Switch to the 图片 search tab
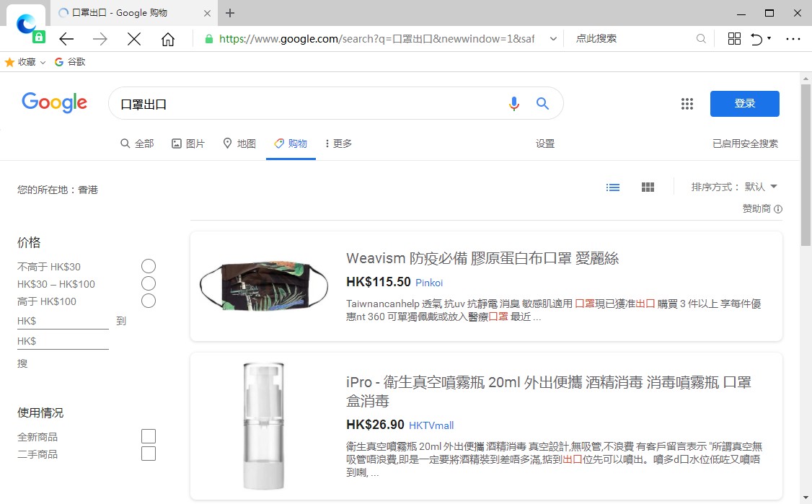 (x=188, y=143)
